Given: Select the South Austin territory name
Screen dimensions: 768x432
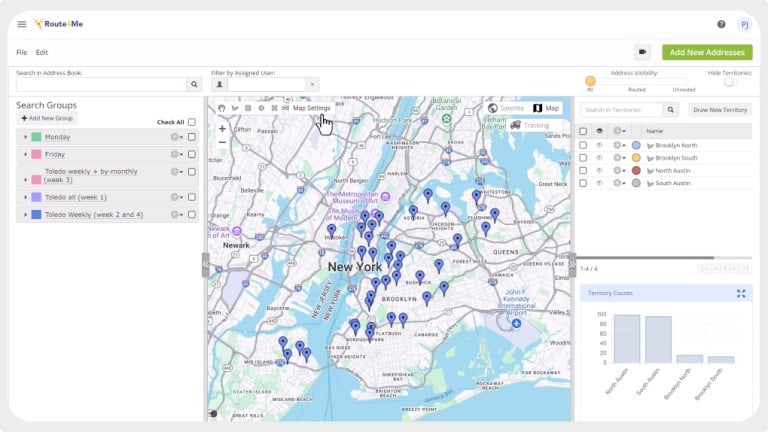Looking at the screenshot, I should tap(672, 183).
